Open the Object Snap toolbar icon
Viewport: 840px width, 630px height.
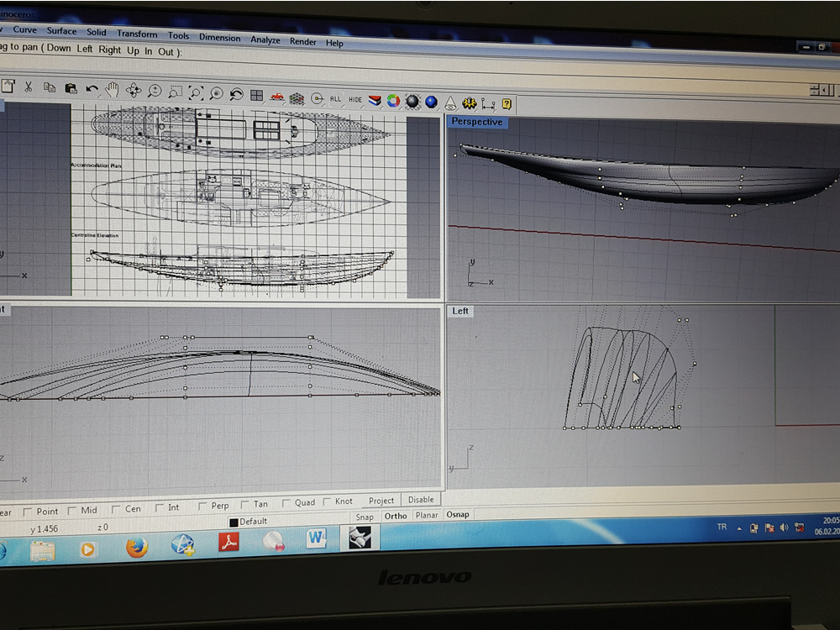318,98
